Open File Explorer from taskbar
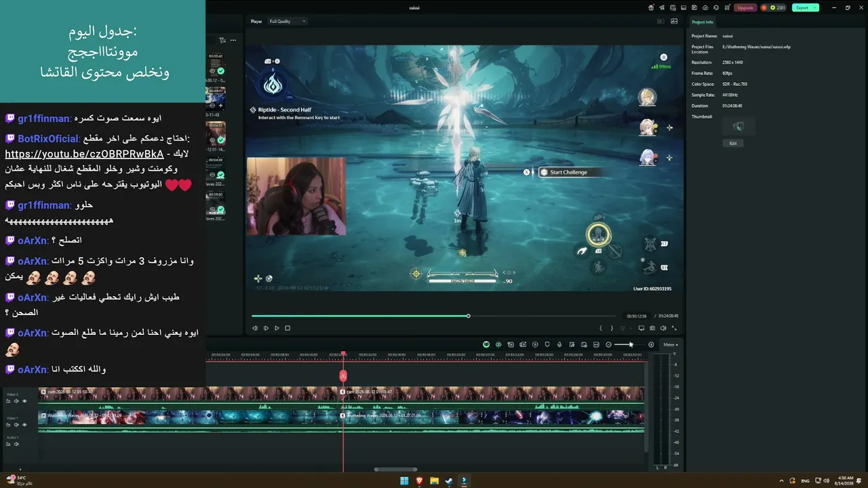 (x=434, y=481)
